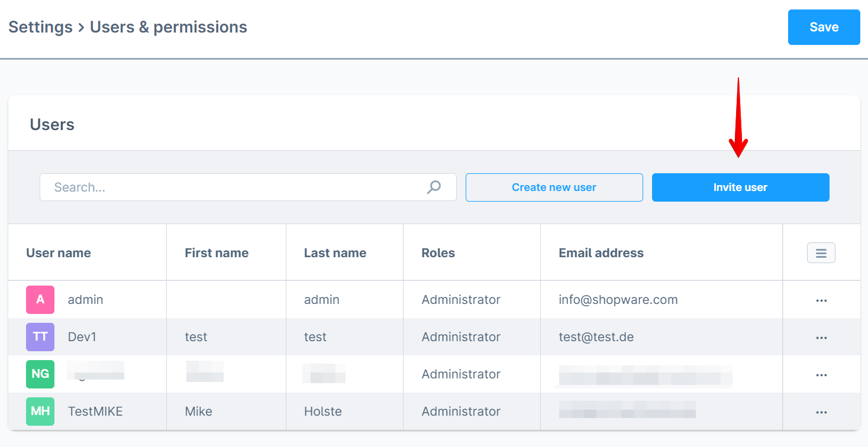Screen dimensions: 868x447
Task: Open actions menu for admin row
Action: 821,300
